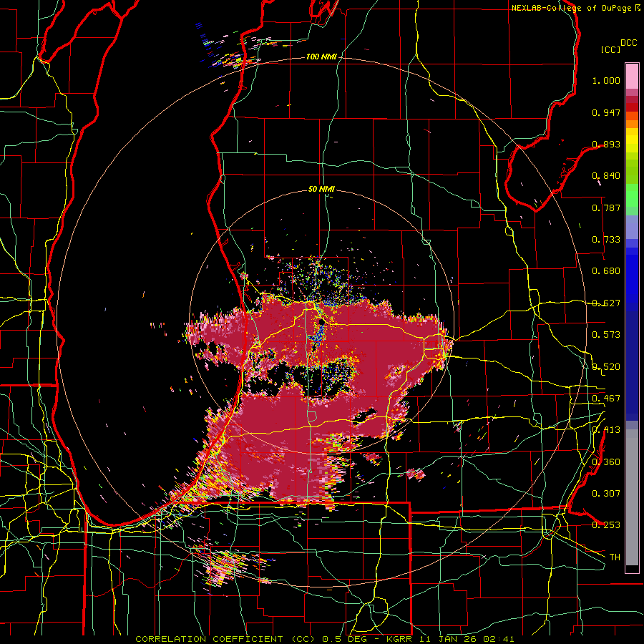The width and height of the screenshot is (644, 644).
Task: Select the 0.680 color scale value
Action: coord(606,271)
